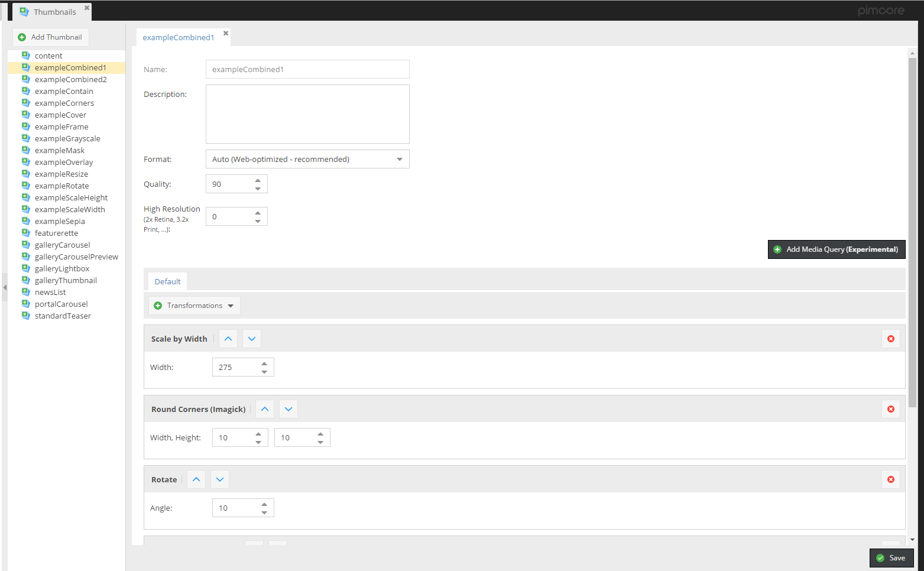
Task: Move Scale by Width transformation down
Action: (x=252, y=339)
